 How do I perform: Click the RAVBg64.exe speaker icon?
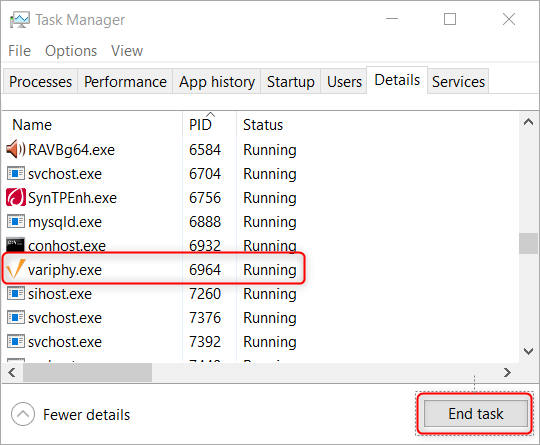pyautogui.click(x=15, y=149)
